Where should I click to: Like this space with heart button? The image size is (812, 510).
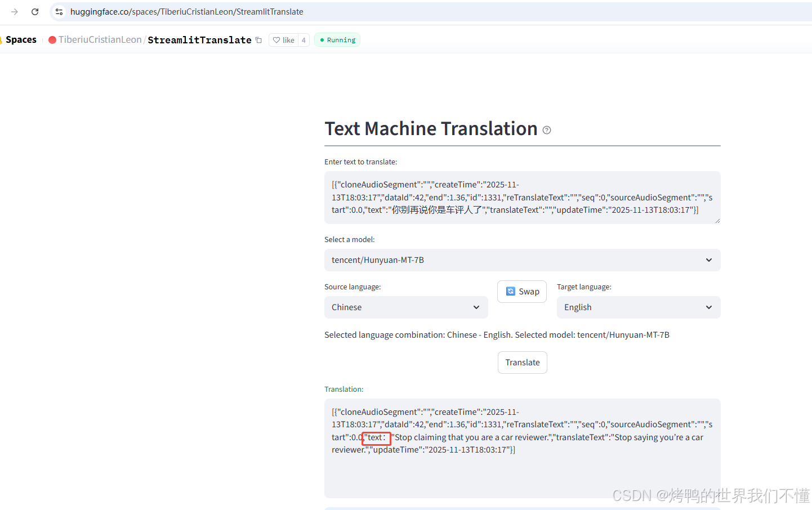click(284, 40)
